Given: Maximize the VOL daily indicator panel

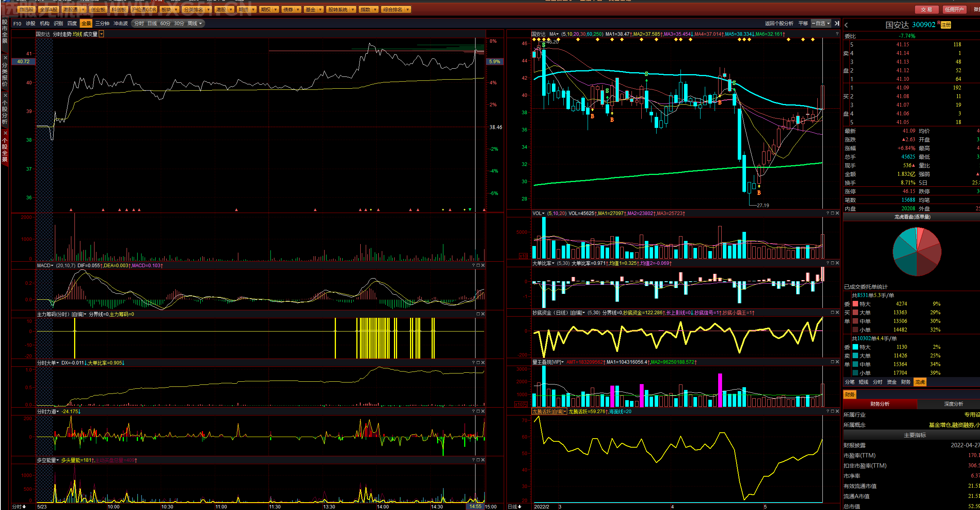Looking at the screenshot, I should coord(833,213).
